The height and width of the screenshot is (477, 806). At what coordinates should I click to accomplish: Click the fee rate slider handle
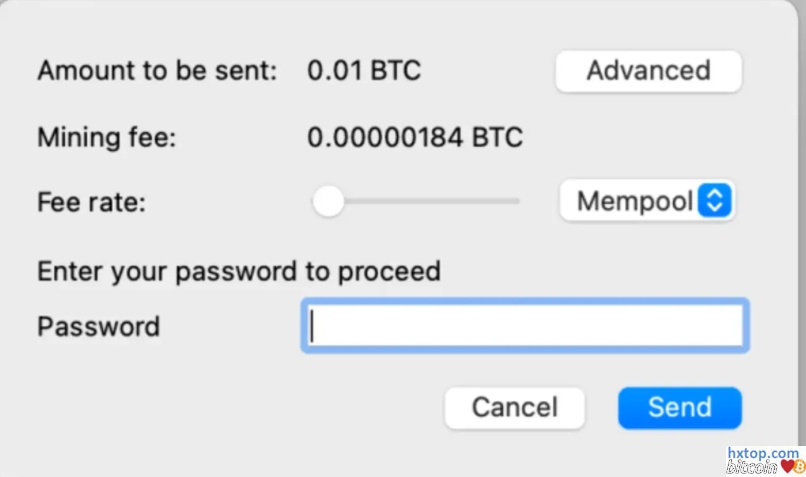pyautogui.click(x=327, y=202)
